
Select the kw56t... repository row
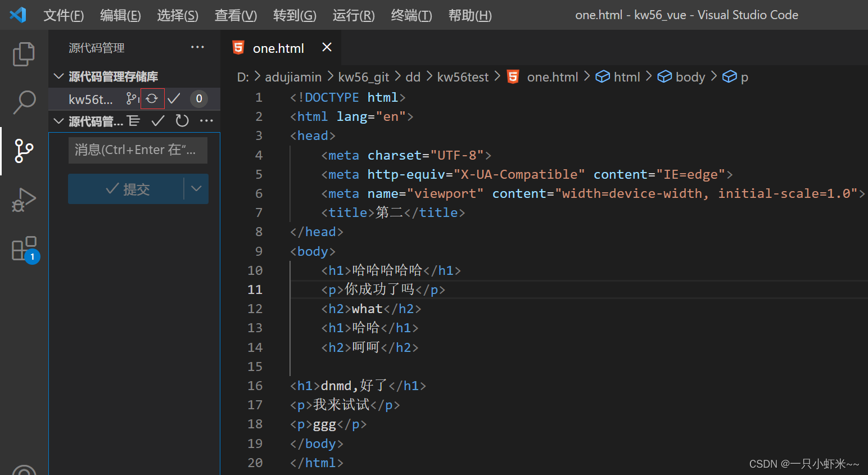[x=134, y=99]
